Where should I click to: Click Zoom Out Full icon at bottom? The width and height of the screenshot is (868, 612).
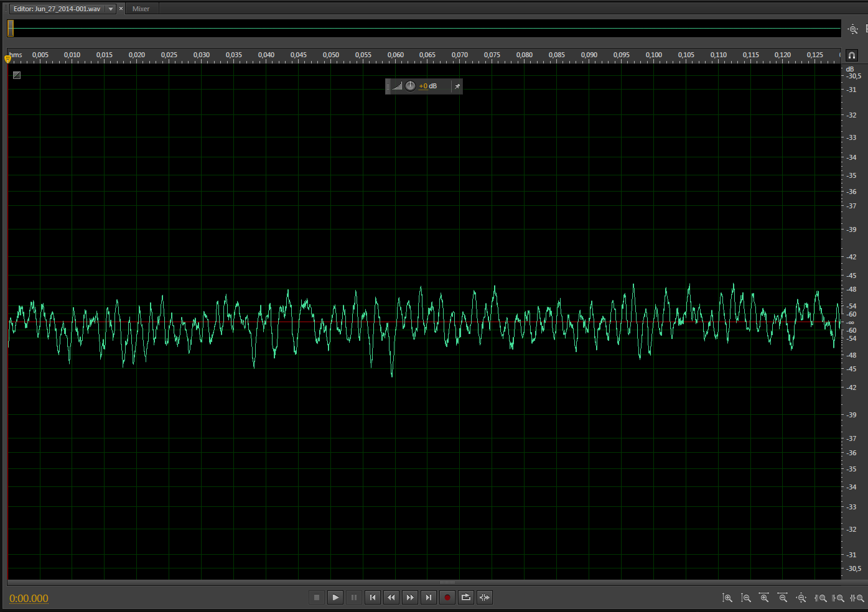tap(801, 598)
